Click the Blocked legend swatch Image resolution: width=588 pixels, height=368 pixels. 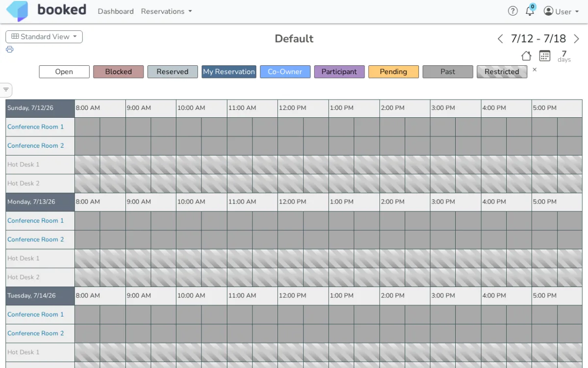pos(119,72)
